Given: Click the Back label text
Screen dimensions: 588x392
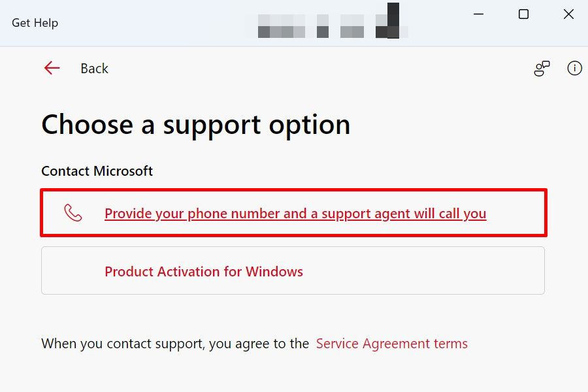Looking at the screenshot, I should coord(94,68).
